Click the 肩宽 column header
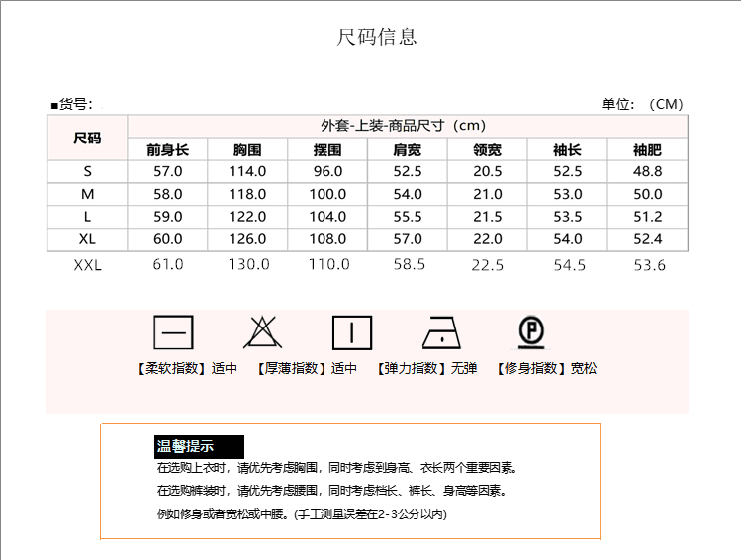 pyautogui.click(x=408, y=150)
